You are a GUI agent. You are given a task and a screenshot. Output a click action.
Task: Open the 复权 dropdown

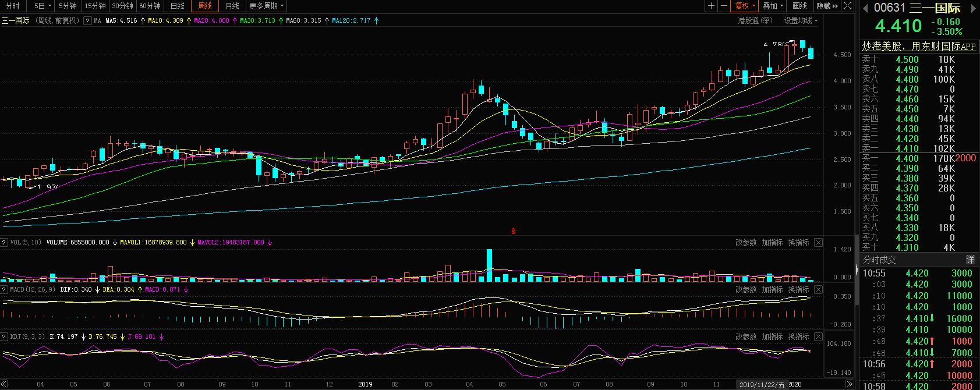pos(745,6)
